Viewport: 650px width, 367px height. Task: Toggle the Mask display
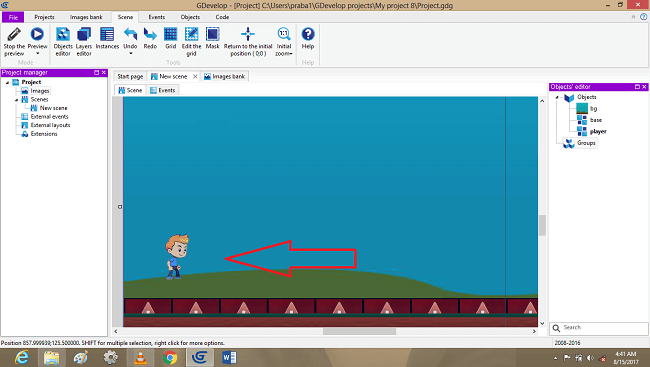tap(212, 38)
